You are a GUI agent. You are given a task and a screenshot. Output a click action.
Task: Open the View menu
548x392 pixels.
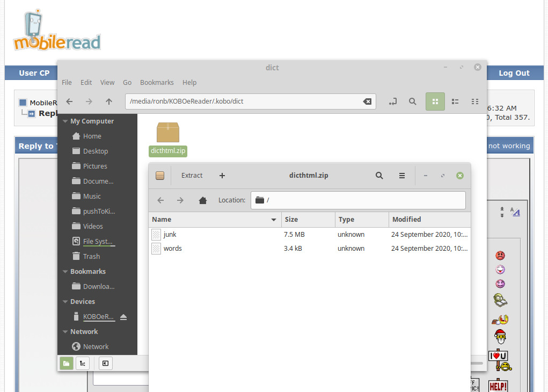[x=107, y=83]
